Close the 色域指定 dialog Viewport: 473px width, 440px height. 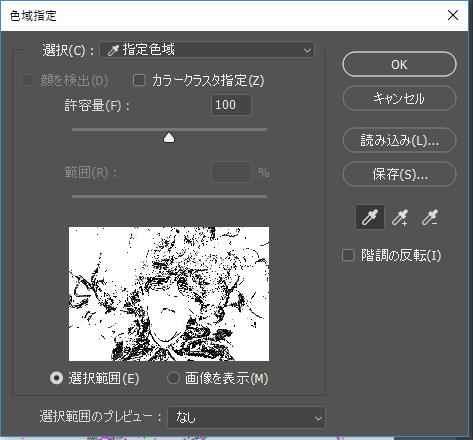453,15
